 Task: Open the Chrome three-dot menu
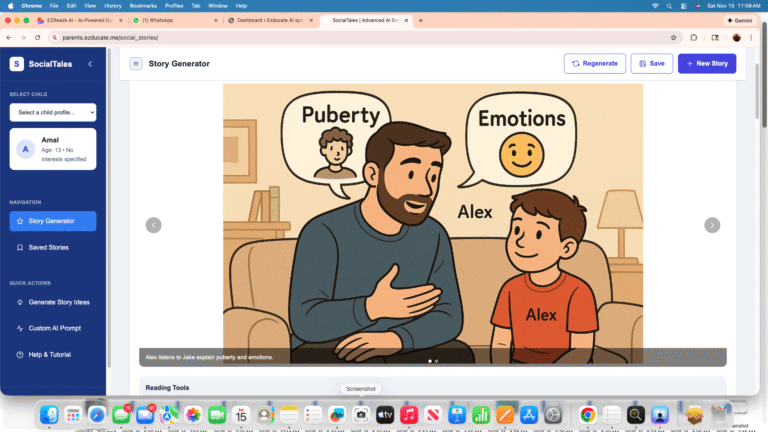tap(751, 38)
